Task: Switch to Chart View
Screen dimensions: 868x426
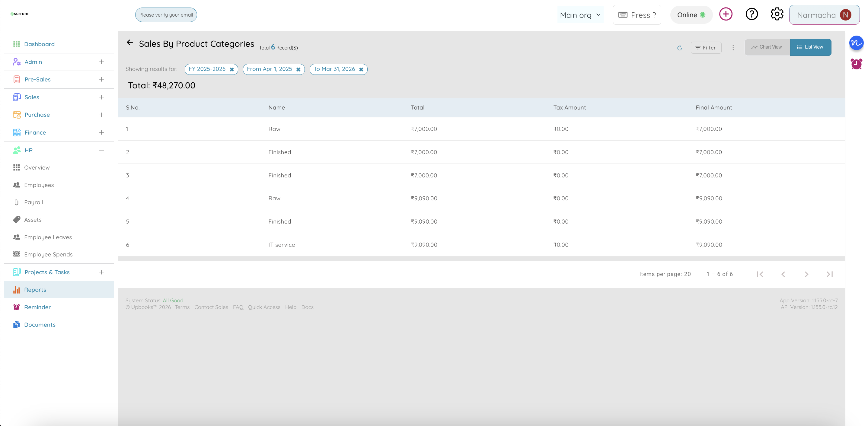Action: point(767,47)
